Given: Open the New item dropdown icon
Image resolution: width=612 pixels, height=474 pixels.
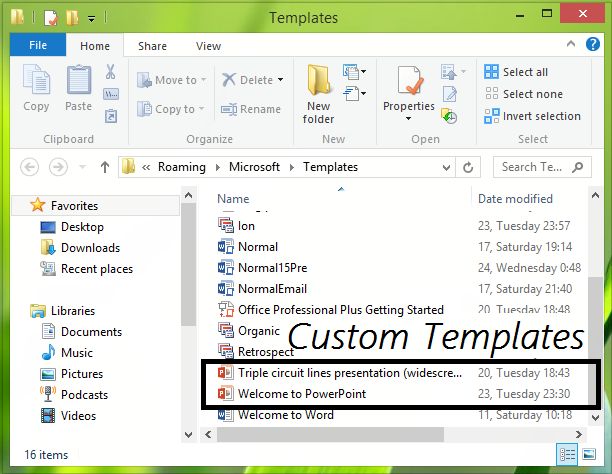Looking at the screenshot, I should (354, 71).
